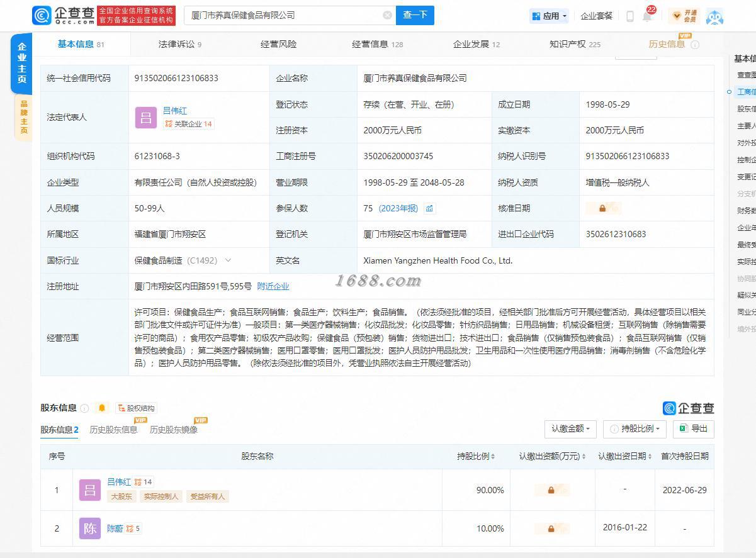This screenshot has width=756, height=558.
Task: Open shareholder 陈蔚 link
Action: 115,528
